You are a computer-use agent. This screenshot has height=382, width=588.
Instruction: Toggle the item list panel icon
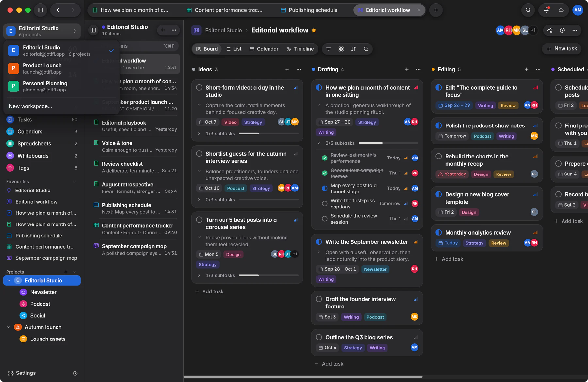[93, 30]
